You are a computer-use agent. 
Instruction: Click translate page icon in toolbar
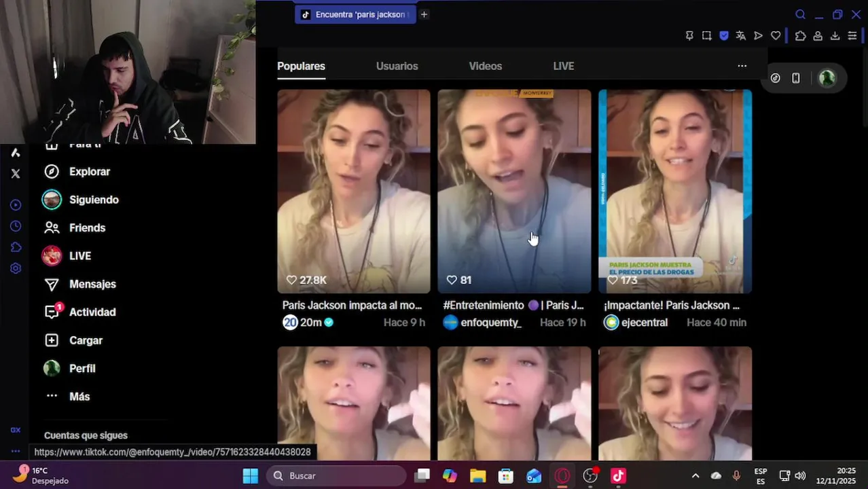741,36
